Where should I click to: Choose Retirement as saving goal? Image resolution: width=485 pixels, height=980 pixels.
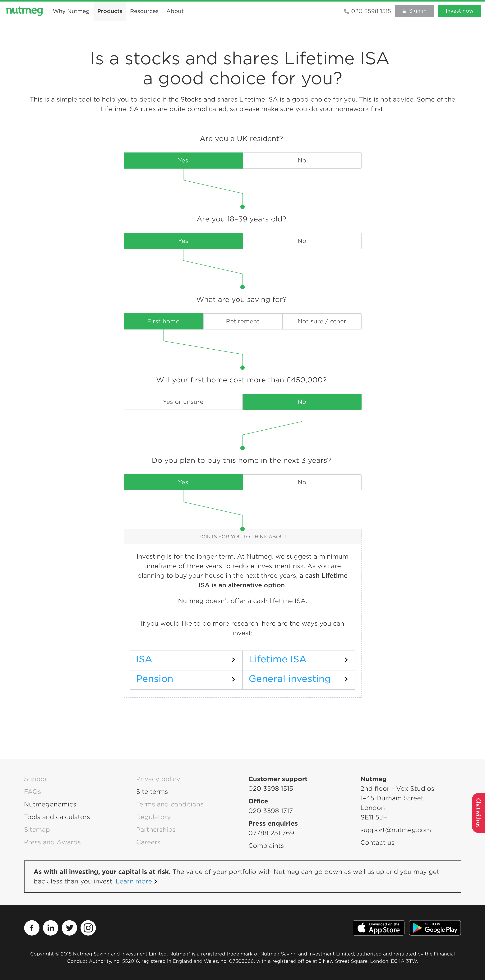click(242, 321)
